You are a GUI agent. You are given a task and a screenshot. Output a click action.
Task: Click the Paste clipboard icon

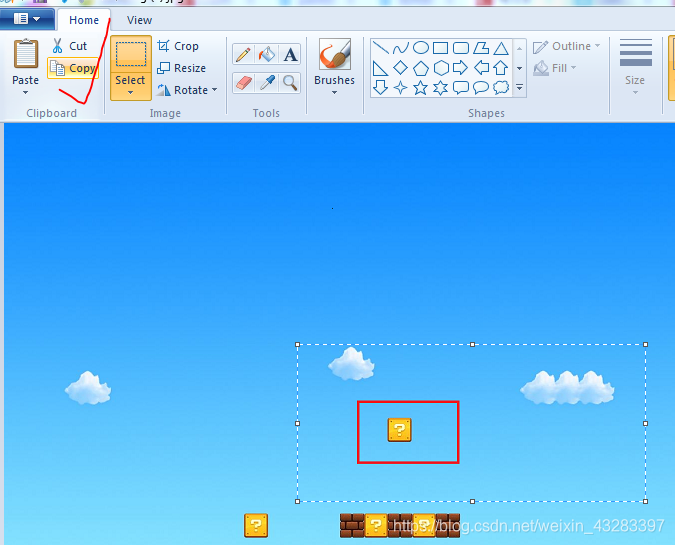[x=26, y=54]
